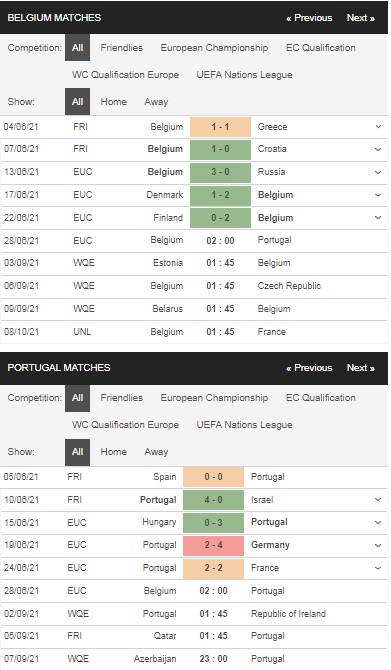Expand the Belgium vs Russia match chevron
Screen dimensions: 391x670
click(x=378, y=172)
